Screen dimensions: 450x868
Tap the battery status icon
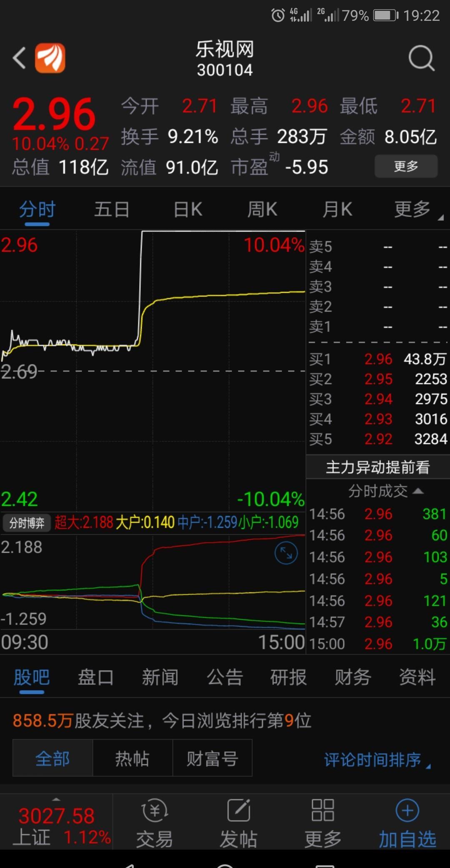pyautogui.click(x=386, y=16)
